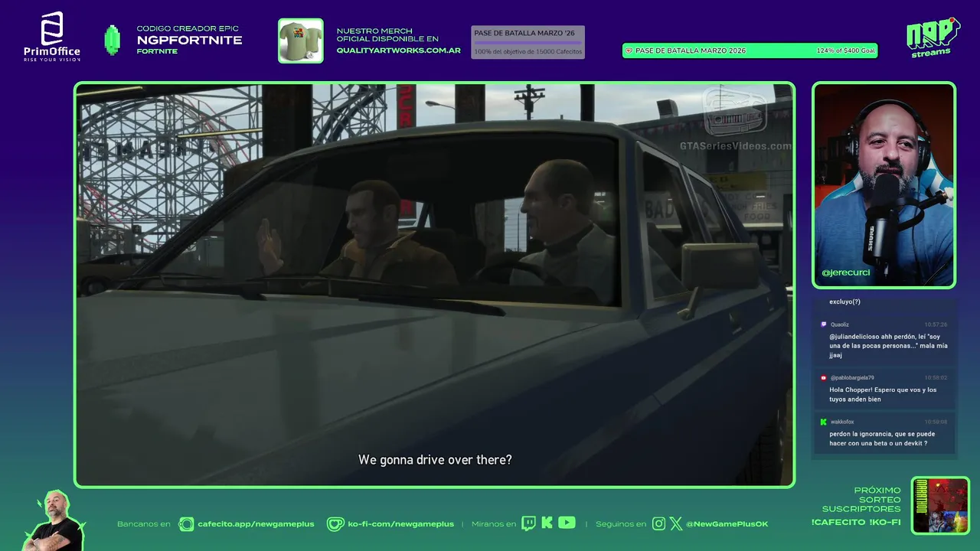Click message "@juliandelicioso ahh perdón"
This screenshot has height=551, width=980.
pos(888,345)
